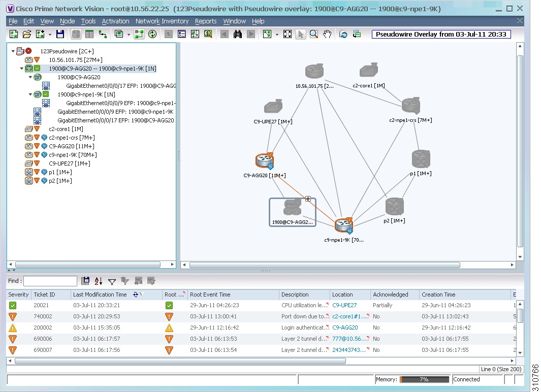Viewport: 541px width, 392px height.
Task: Collapse the 123Pseudowire root tree node
Action: pos(13,51)
